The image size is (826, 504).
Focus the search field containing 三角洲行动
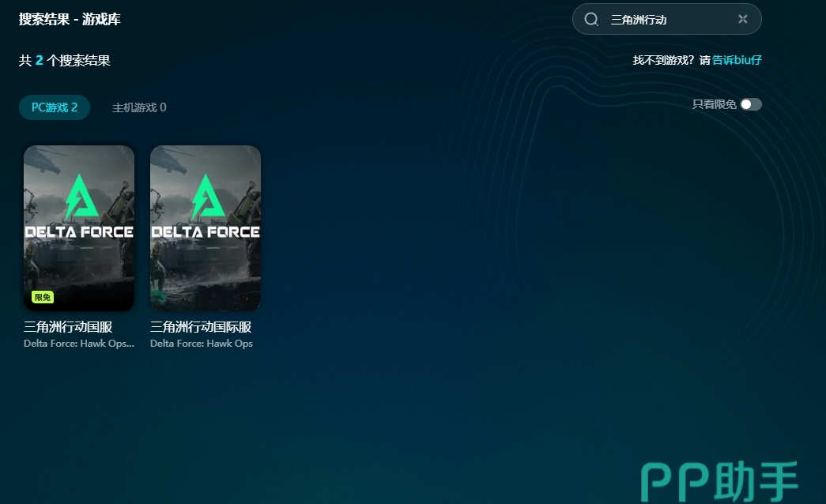(x=667, y=19)
